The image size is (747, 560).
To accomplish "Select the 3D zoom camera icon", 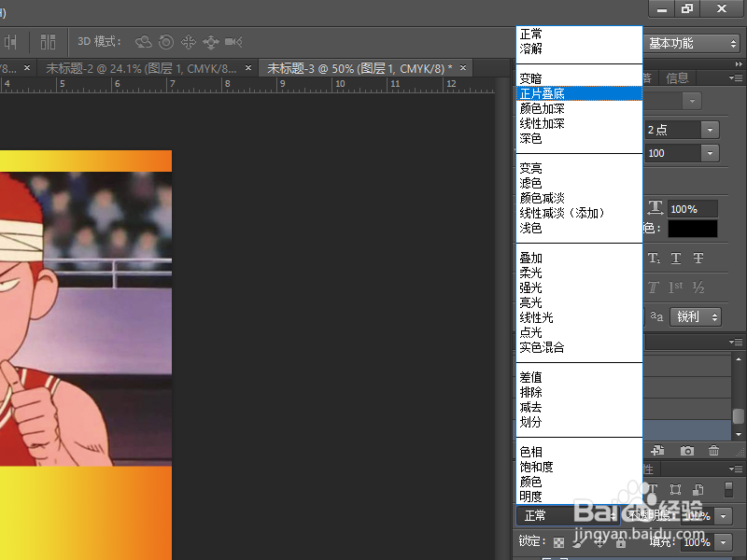I will [x=233, y=42].
